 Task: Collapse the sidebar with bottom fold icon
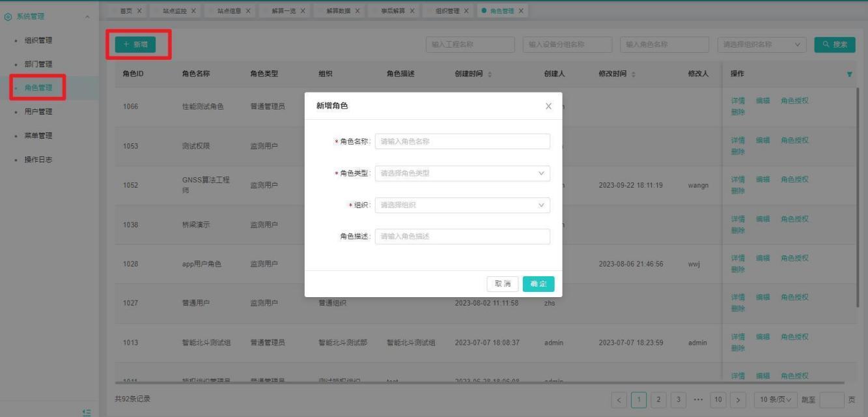pyautogui.click(x=87, y=412)
